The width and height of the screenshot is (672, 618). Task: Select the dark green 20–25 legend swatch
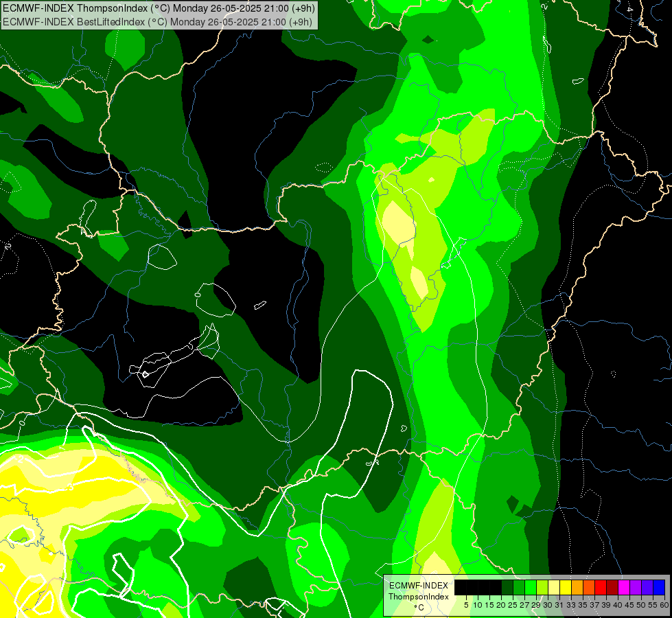(507, 587)
